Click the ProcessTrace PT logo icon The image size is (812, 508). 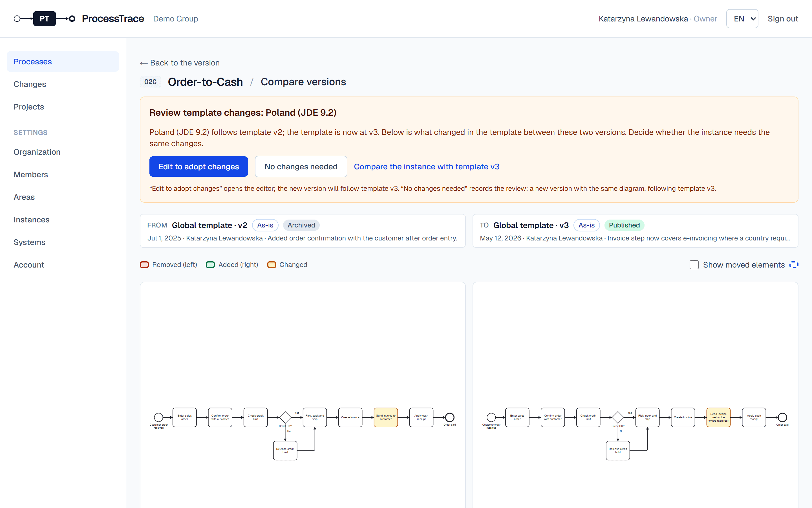pyautogui.click(x=44, y=18)
